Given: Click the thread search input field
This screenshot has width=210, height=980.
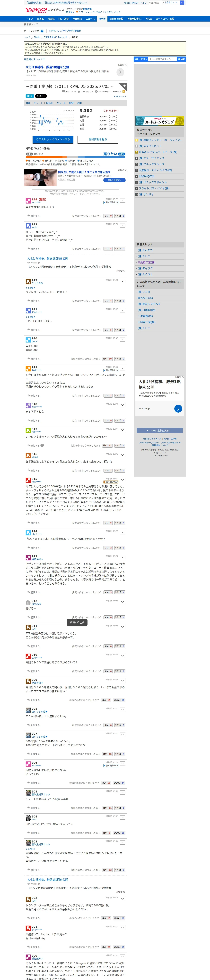Looking at the screenshot, I should [162, 59].
